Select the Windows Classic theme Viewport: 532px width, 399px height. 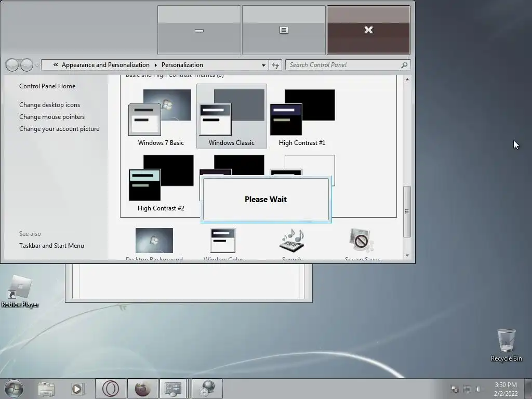(x=231, y=116)
